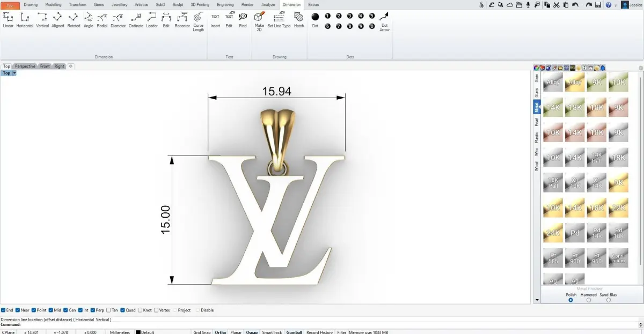Disable the Mid osnap checkbox
This screenshot has height=334, width=644.
point(51,310)
